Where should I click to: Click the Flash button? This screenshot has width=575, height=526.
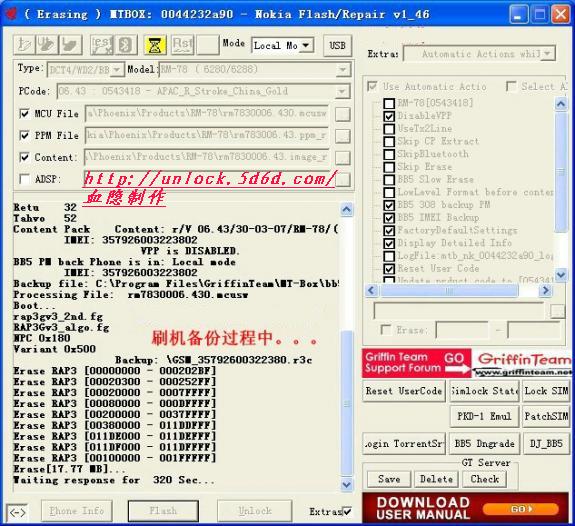coord(163,511)
